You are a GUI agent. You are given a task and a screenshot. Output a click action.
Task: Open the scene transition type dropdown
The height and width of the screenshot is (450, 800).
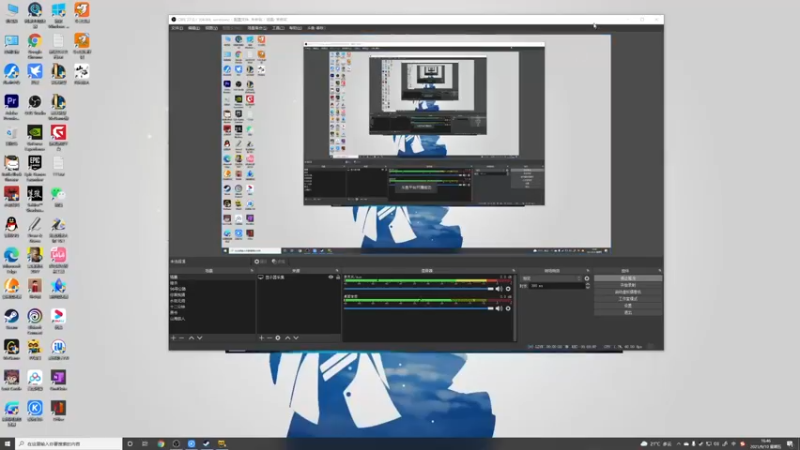click(x=551, y=279)
